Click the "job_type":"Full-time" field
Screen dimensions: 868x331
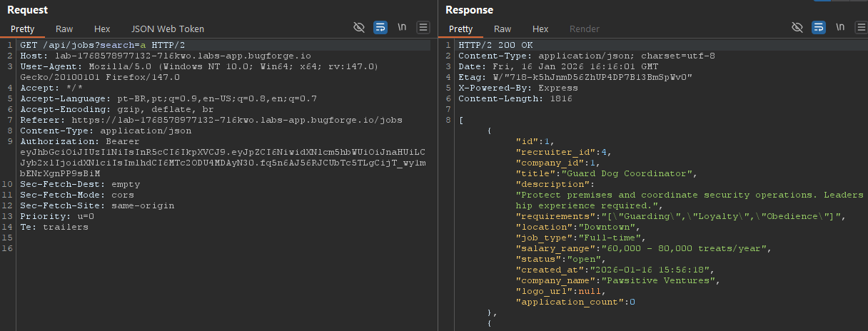coord(580,238)
